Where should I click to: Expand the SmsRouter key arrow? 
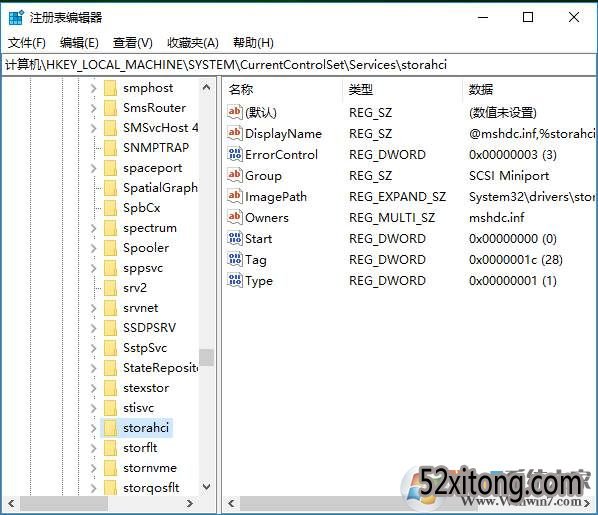[x=93, y=108]
